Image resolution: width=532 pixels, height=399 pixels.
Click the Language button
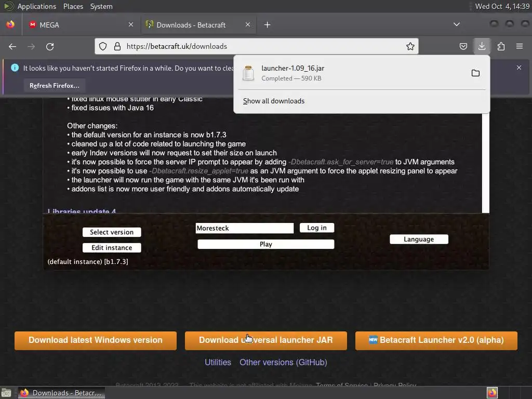pos(419,239)
